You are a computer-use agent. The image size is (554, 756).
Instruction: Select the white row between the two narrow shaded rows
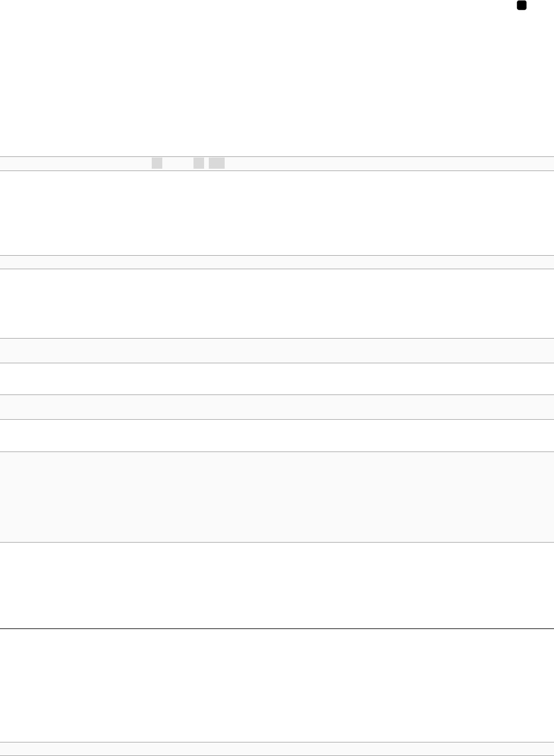[x=277, y=379]
